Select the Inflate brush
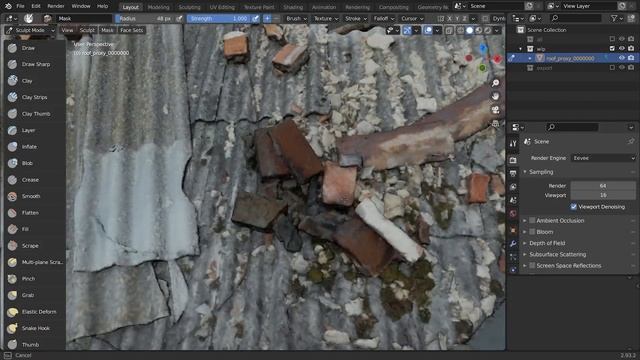This screenshot has width=640, height=360. pyautogui.click(x=34, y=147)
